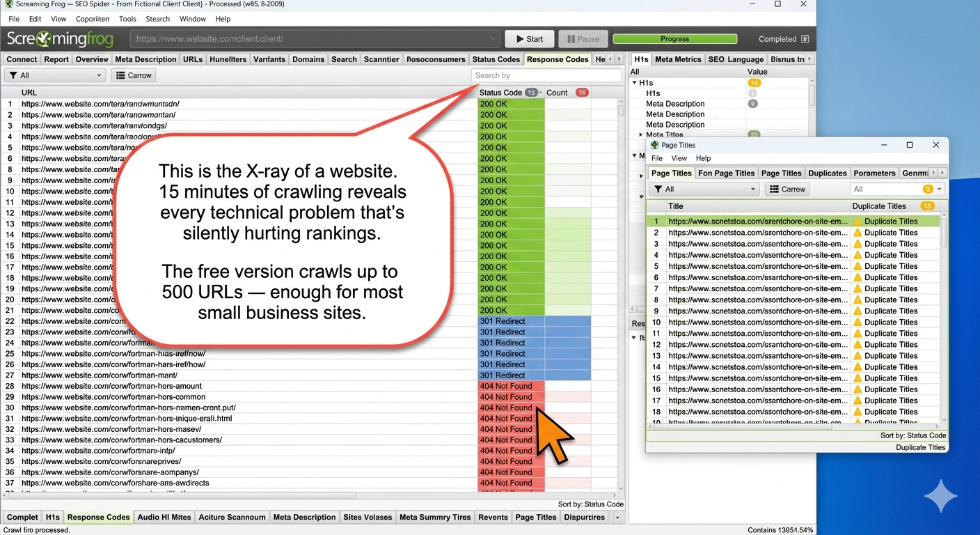Click the Progress bar
Screen dimensions: 980x535
(x=674, y=39)
